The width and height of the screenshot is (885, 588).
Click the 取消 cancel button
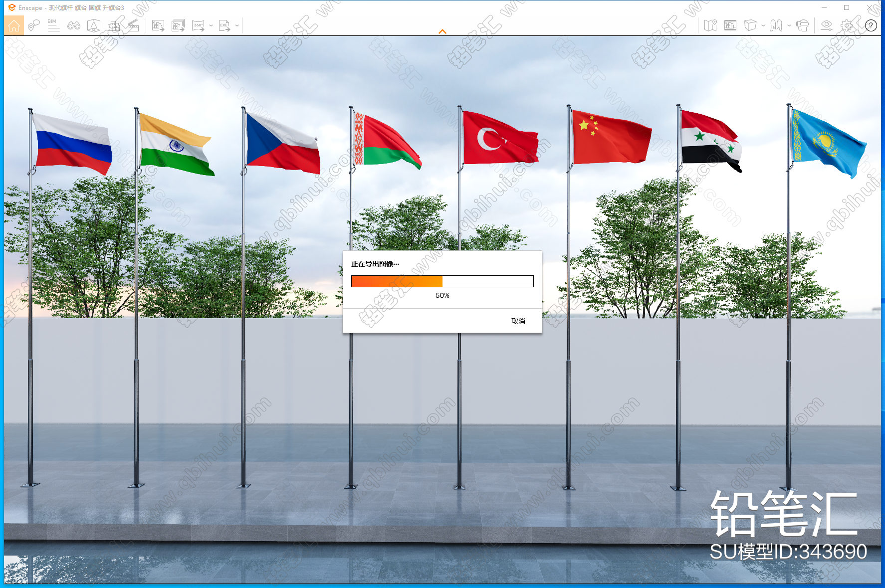pos(518,321)
